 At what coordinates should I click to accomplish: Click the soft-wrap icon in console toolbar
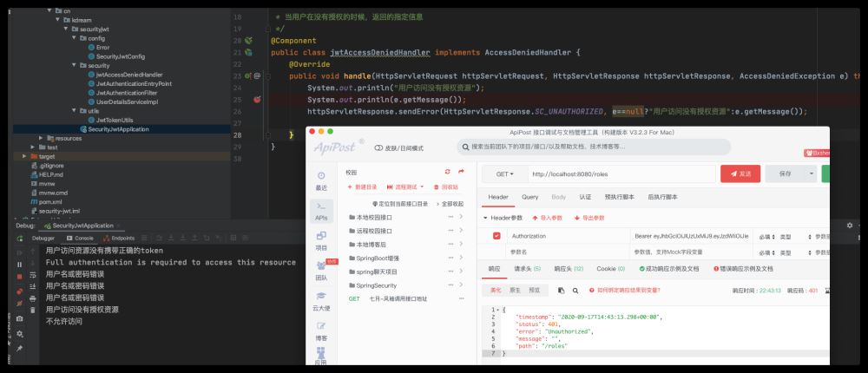(33, 274)
